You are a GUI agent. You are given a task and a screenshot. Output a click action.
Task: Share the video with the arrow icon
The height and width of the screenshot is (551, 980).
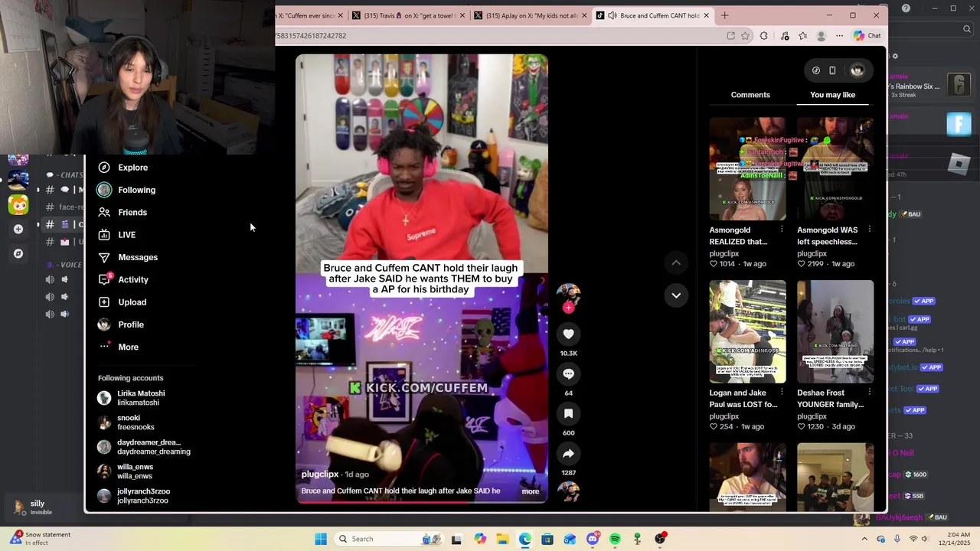(568, 453)
